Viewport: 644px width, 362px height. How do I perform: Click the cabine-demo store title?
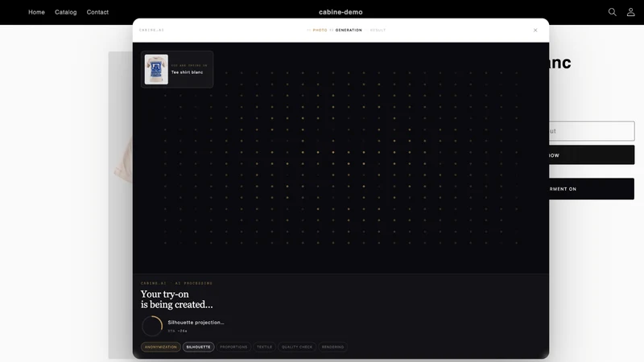(x=341, y=12)
